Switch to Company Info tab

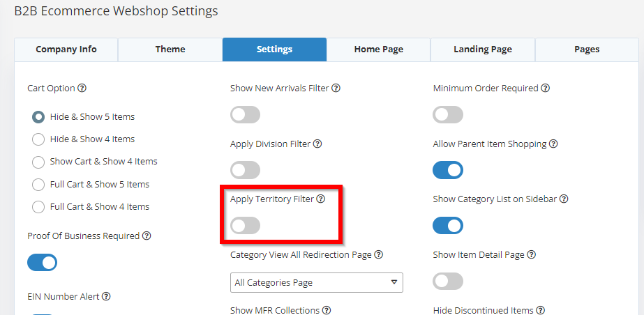[x=66, y=49]
